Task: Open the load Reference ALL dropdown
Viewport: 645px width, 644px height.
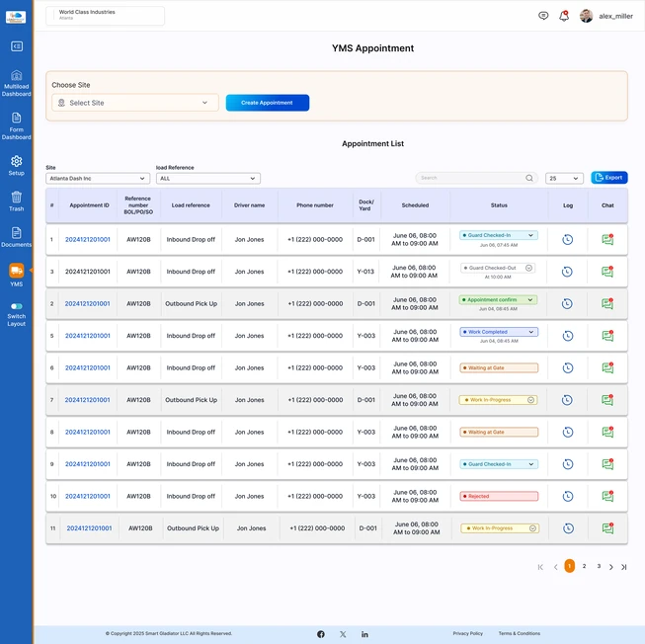Action: [208, 178]
